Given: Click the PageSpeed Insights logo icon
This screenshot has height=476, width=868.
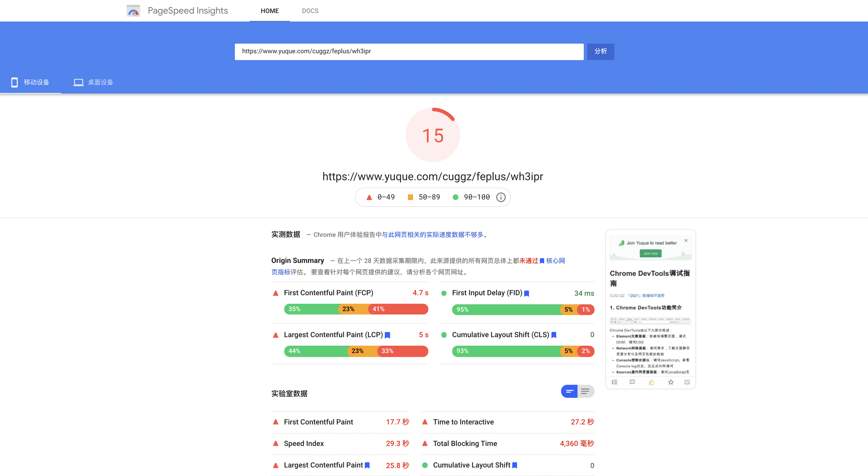Looking at the screenshot, I should (133, 11).
